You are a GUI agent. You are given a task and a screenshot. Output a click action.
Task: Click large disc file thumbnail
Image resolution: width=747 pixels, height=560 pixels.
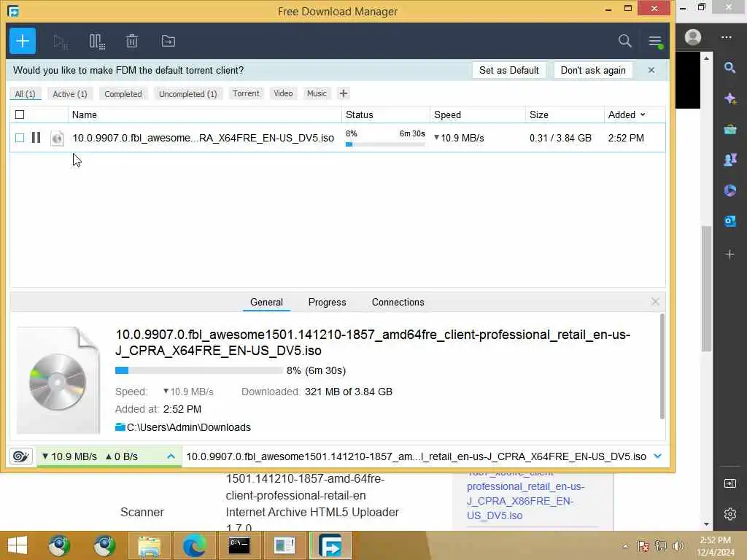(58, 381)
